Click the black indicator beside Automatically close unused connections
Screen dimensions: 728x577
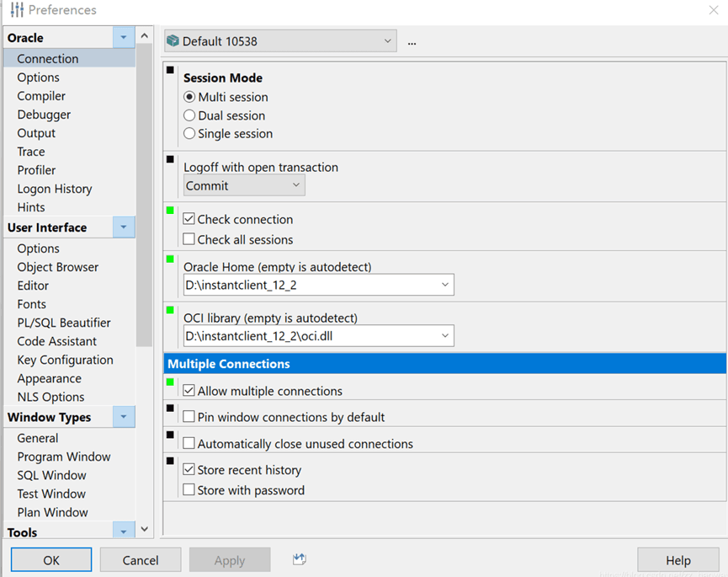pos(170,435)
